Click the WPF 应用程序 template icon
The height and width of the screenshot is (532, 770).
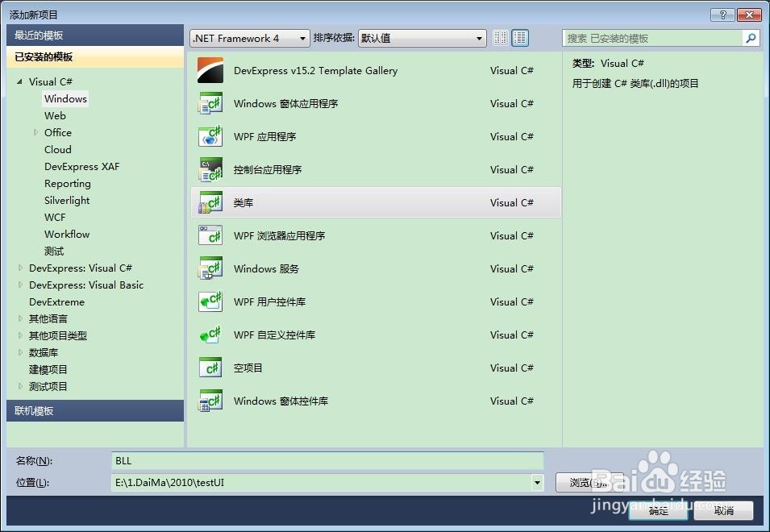click(x=210, y=136)
